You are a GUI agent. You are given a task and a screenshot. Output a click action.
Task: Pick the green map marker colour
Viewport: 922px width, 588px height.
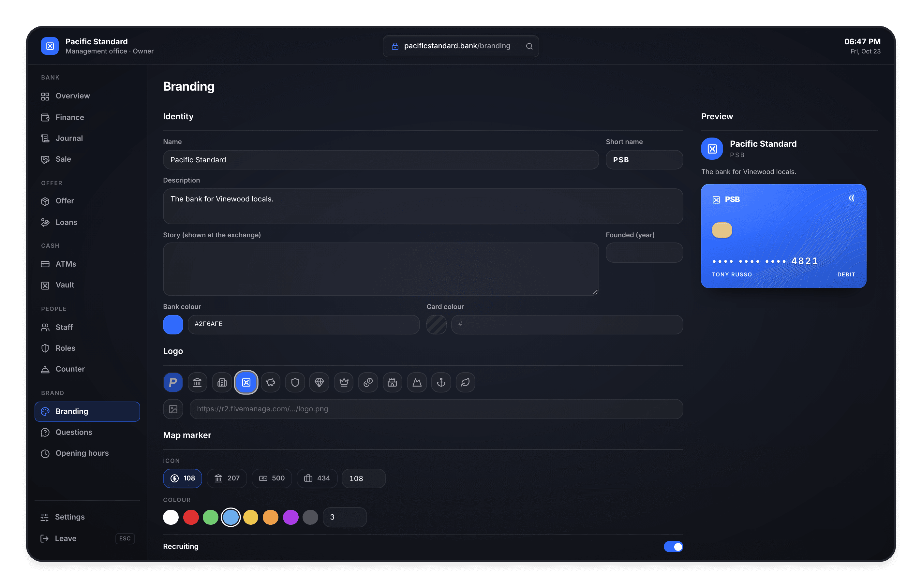tap(211, 517)
